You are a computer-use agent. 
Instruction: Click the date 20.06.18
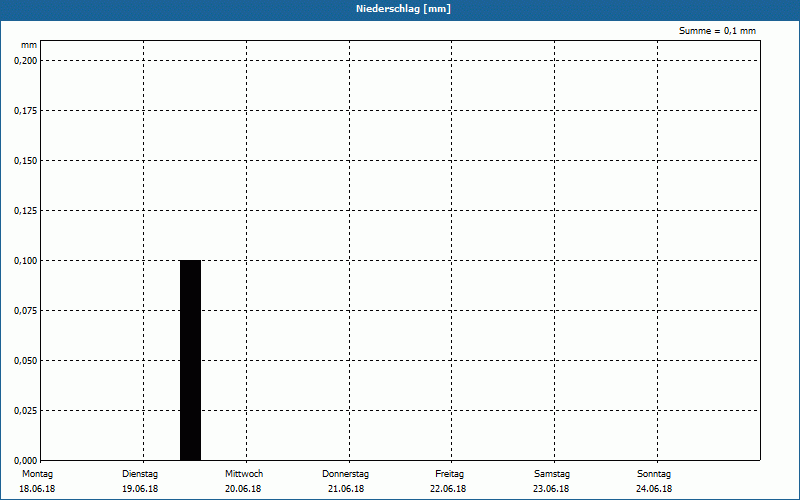tap(243, 489)
